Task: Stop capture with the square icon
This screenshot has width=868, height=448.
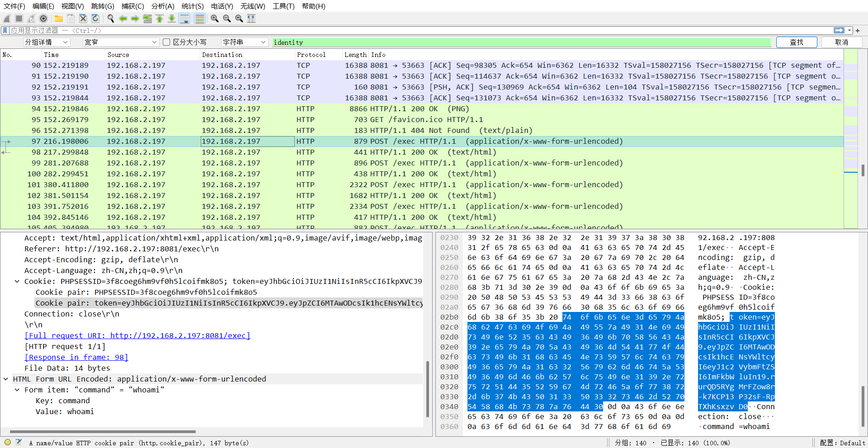Action: click(19, 19)
